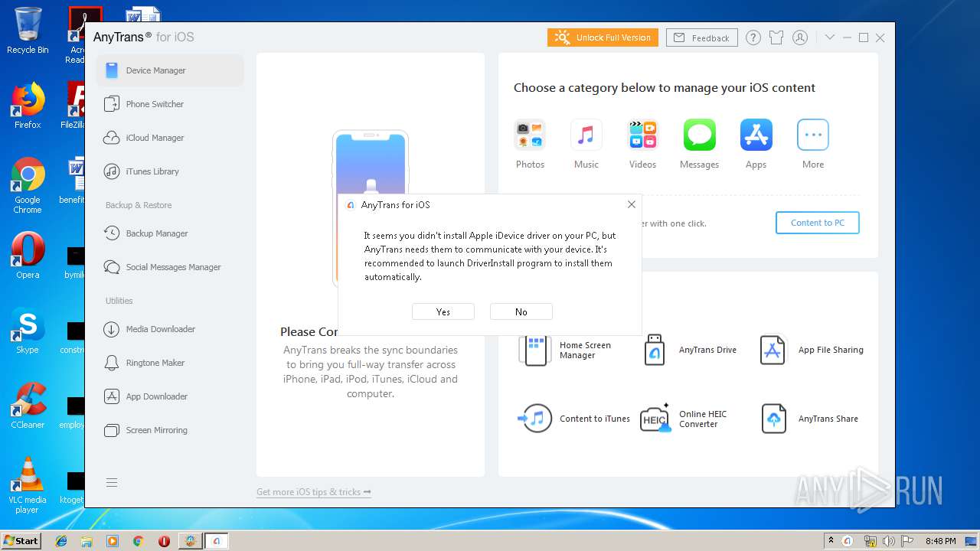Open the user account icon
Viewport: 980px width, 551px height.
tap(800, 37)
